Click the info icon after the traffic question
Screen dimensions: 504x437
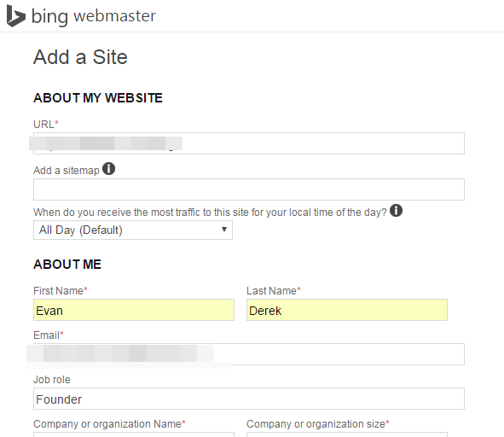(x=396, y=211)
